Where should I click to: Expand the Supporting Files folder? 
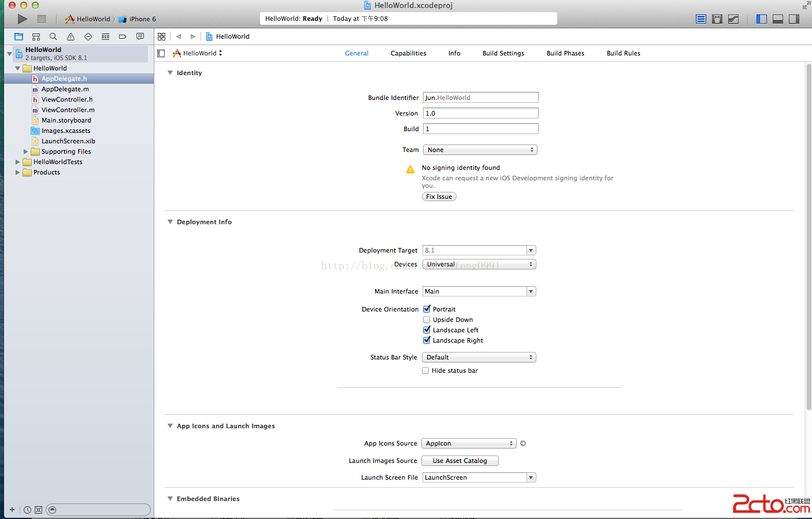coord(25,151)
